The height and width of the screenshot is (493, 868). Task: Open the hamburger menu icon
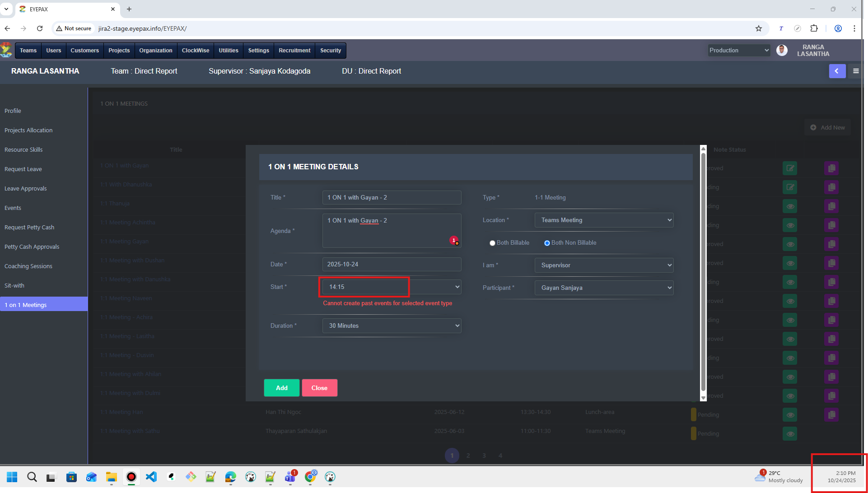[856, 71]
